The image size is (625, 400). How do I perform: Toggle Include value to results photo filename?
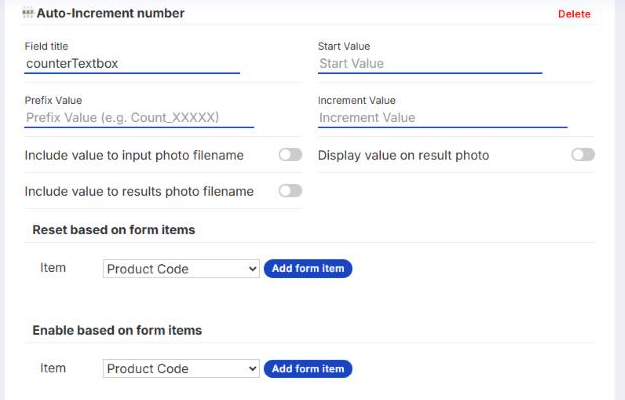pos(290,191)
